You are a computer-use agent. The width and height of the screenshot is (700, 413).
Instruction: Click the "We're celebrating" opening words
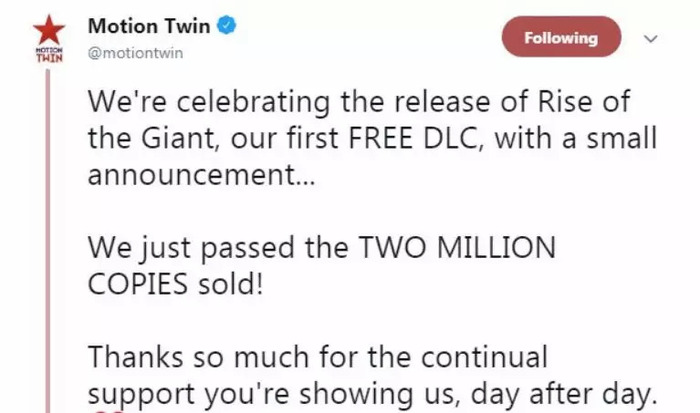pos(208,102)
